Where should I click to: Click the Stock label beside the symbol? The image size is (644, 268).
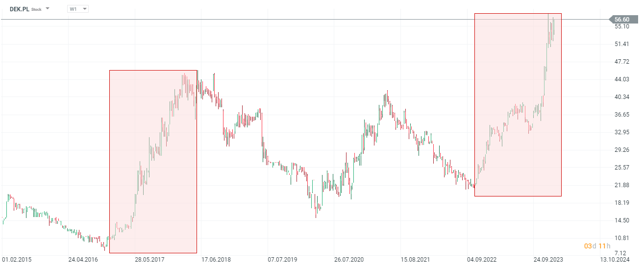click(x=36, y=9)
